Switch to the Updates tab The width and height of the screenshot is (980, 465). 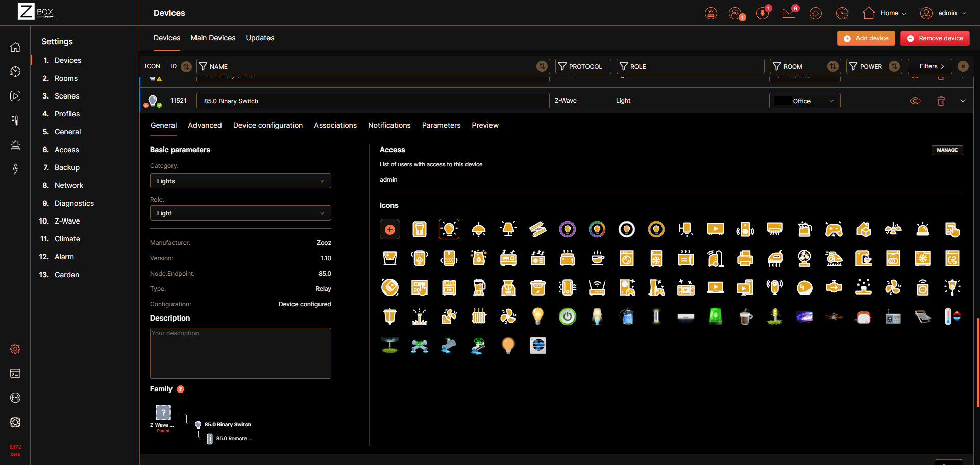[x=260, y=38]
